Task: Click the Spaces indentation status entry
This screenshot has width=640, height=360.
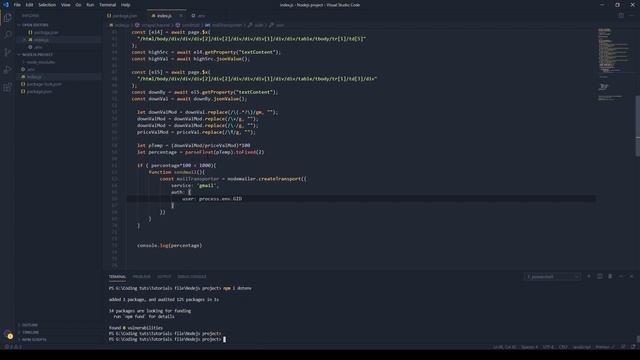Action: click(x=529, y=347)
